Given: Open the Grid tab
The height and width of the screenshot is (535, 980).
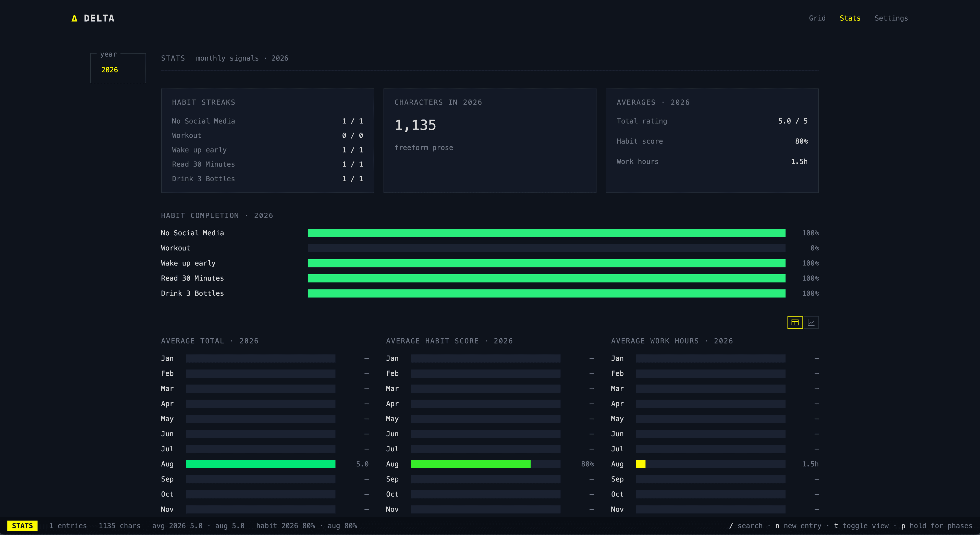Looking at the screenshot, I should pos(817,18).
